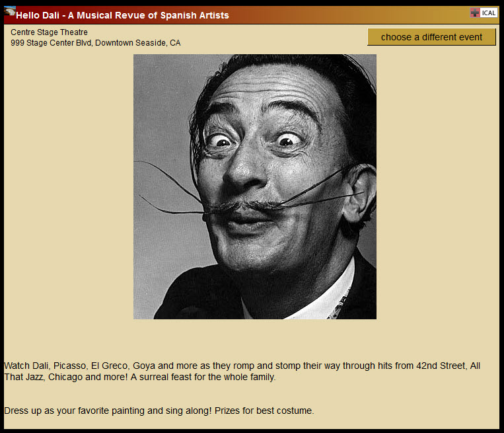
Task: Click the '999 Stage Center Blvd' address line
Action: pyautogui.click(x=96, y=43)
